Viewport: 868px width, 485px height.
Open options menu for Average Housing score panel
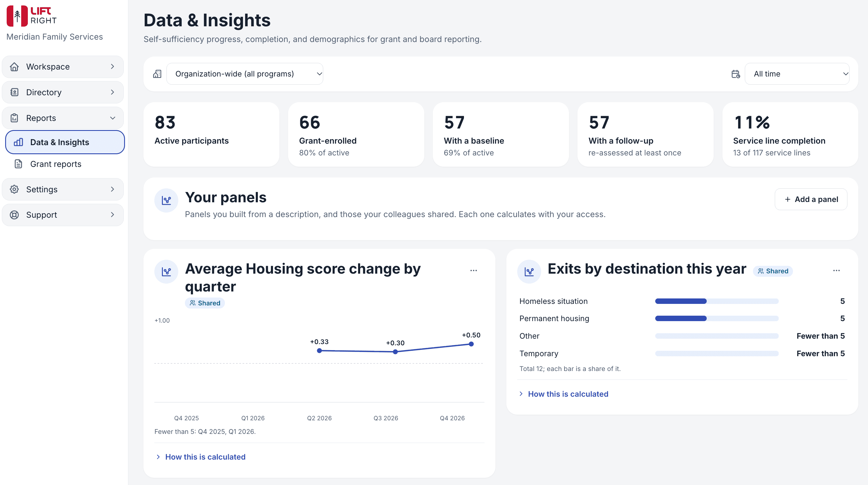[473, 271]
